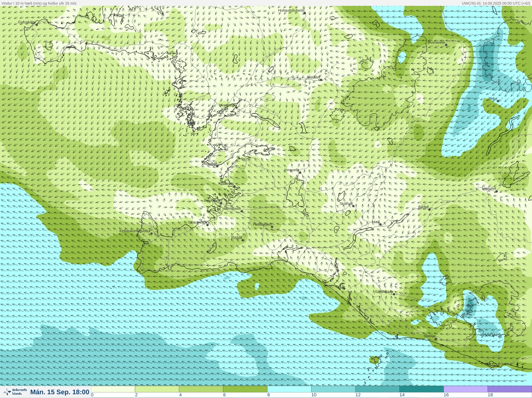Click the Gufuskálar station marker
This screenshot has height=398, width=532.
tap(37, 25)
